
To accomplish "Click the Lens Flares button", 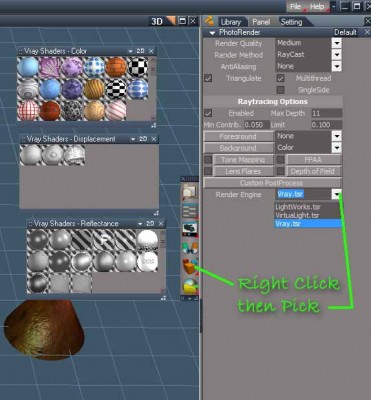I will pyautogui.click(x=243, y=171).
